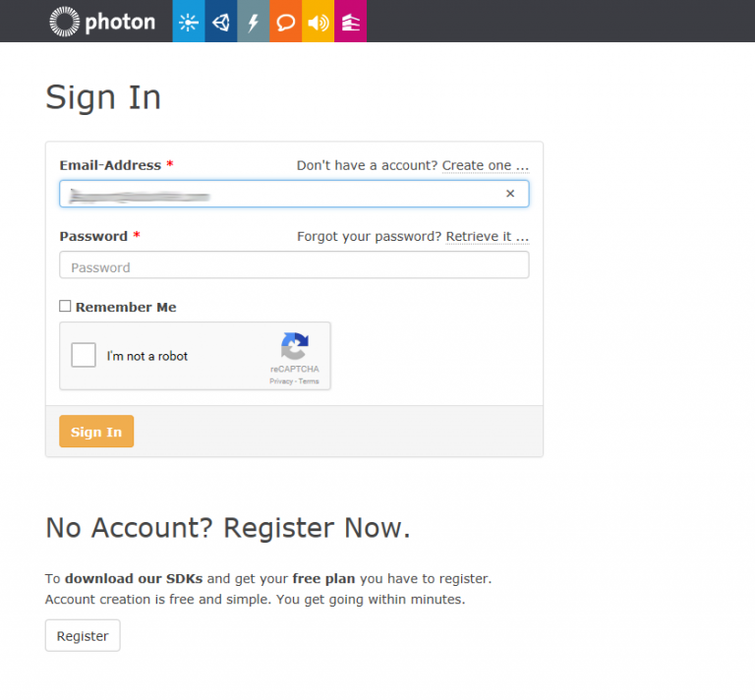Viewport: 755px width, 700px height.
Task: Open the magenta stacked server product icon
Action: pyautogui.click(x=351, y=22)
